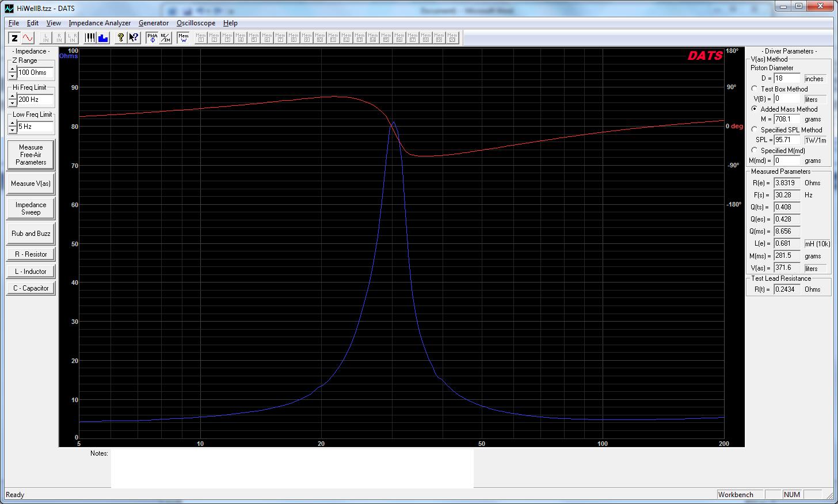The width and height of the screenshot is (838, 504).
Task: Select the Mem 2 memory slot icon
Action: pos(214,38)
